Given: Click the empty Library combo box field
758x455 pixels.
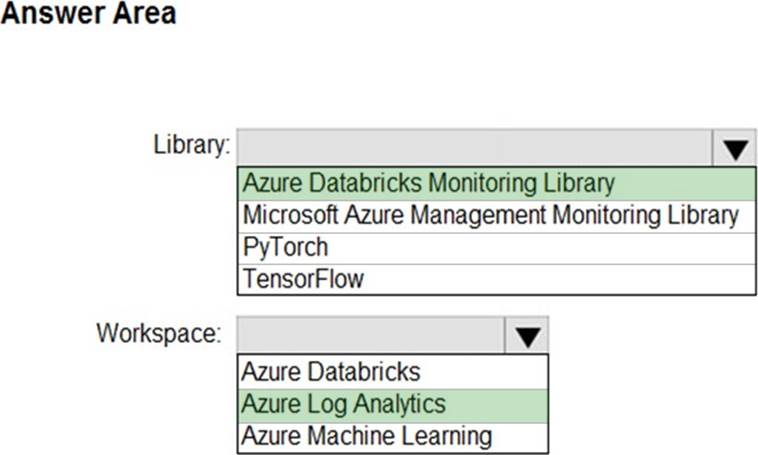Looking at the screenshot, I should [475, 148].
